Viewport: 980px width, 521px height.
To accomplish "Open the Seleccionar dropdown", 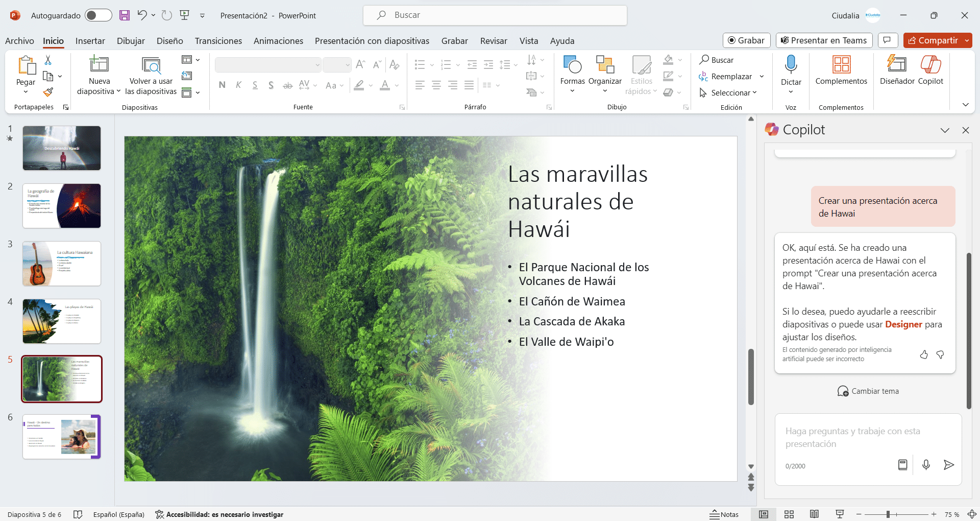I will tap(730, 92).
